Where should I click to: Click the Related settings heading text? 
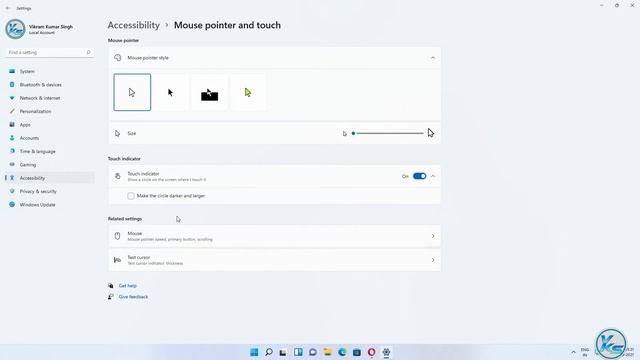125,219
